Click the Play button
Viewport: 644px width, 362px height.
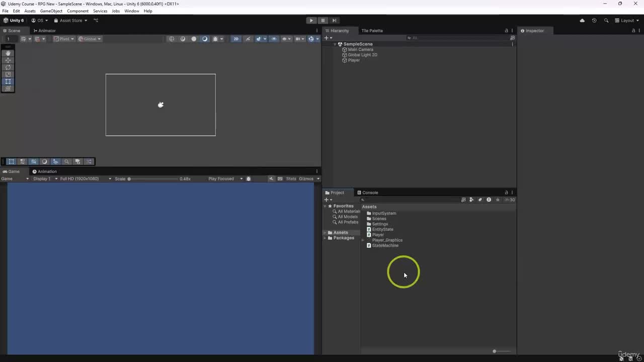[311, 21]
